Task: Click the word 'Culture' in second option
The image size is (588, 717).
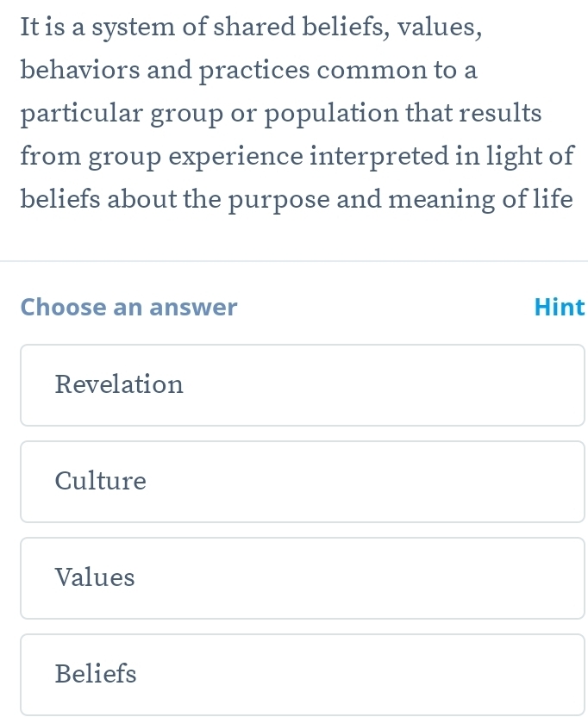Action: coord(101,481)
